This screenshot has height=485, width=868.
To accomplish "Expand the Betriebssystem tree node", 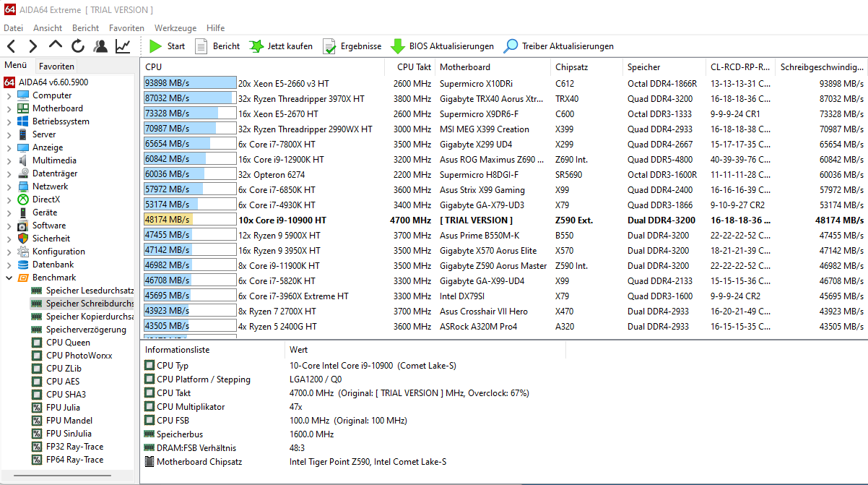I will click(9, 121).
